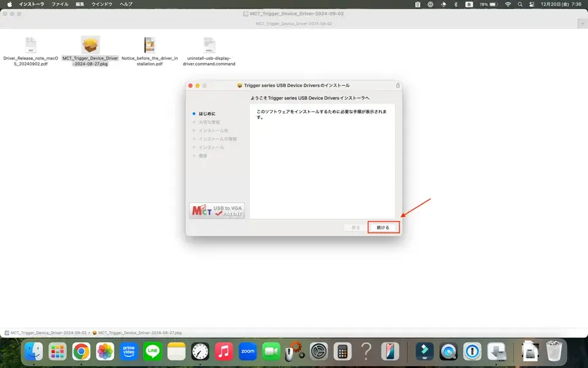Select Notice_before_the_driver_installation PDF icon
588x368 pixels.
[x=149, y=45]
